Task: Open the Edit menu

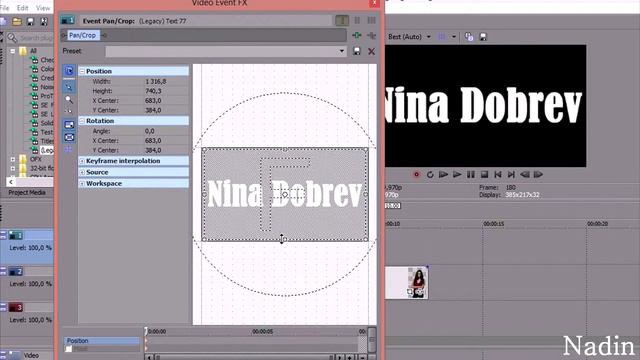Action: 22,8
